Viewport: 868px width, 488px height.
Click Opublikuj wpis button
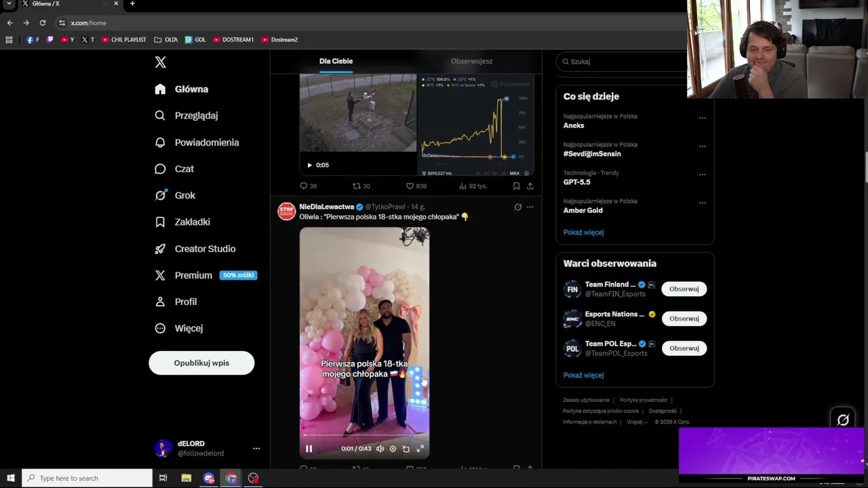(201, 363)
